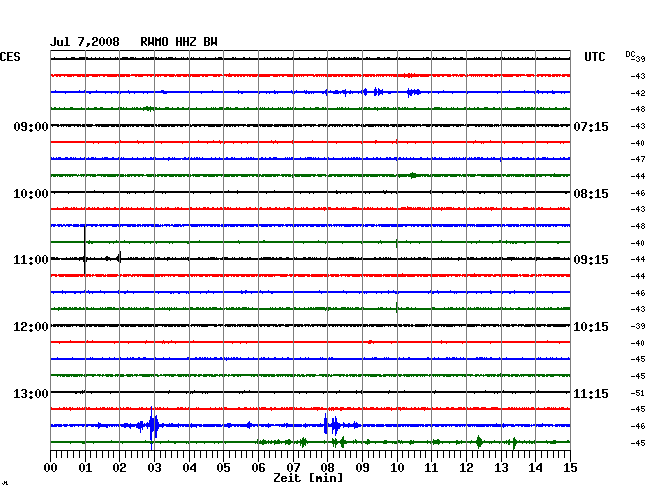
Task: Click the minute tick label "11"
Action: (x=431, y=467)
